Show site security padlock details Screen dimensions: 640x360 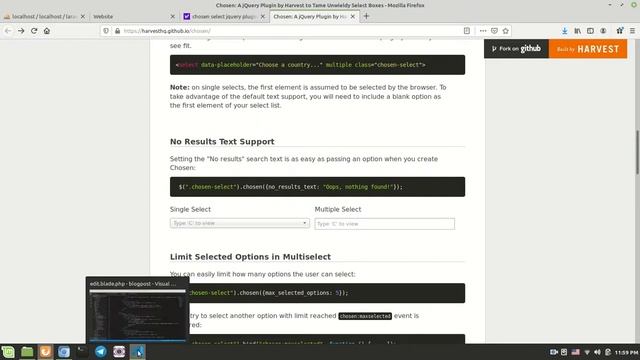(x=118, y=31)
